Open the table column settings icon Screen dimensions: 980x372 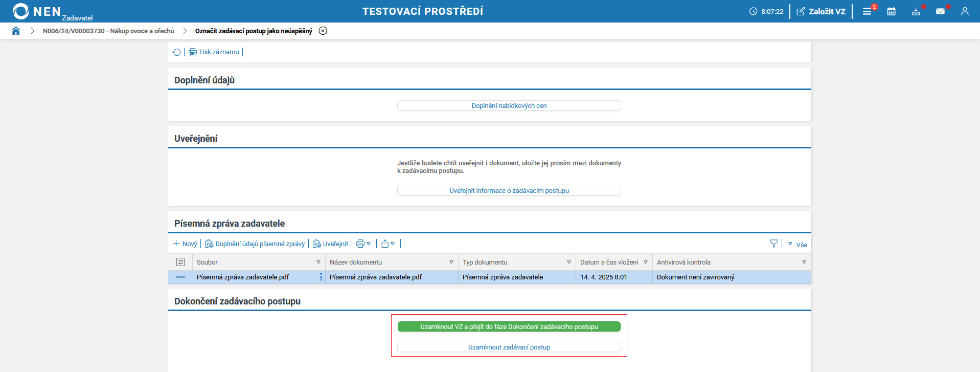[x=180, y=262]
